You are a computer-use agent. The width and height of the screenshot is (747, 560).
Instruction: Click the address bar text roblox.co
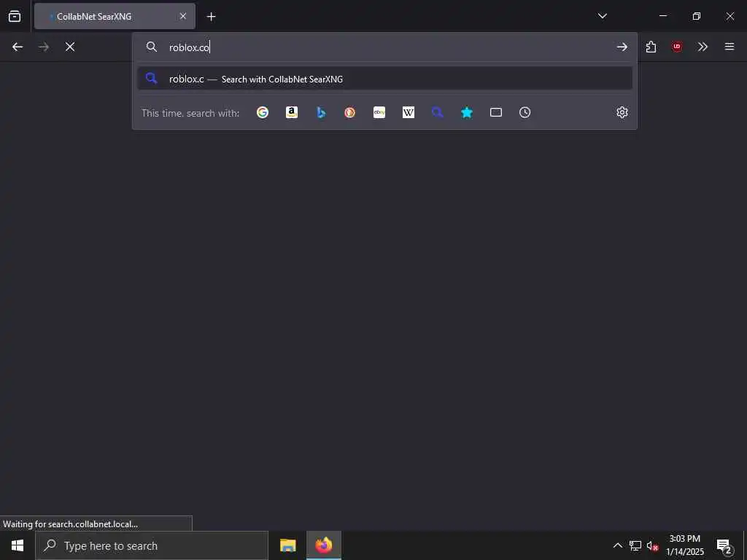(x=190, y=47)
